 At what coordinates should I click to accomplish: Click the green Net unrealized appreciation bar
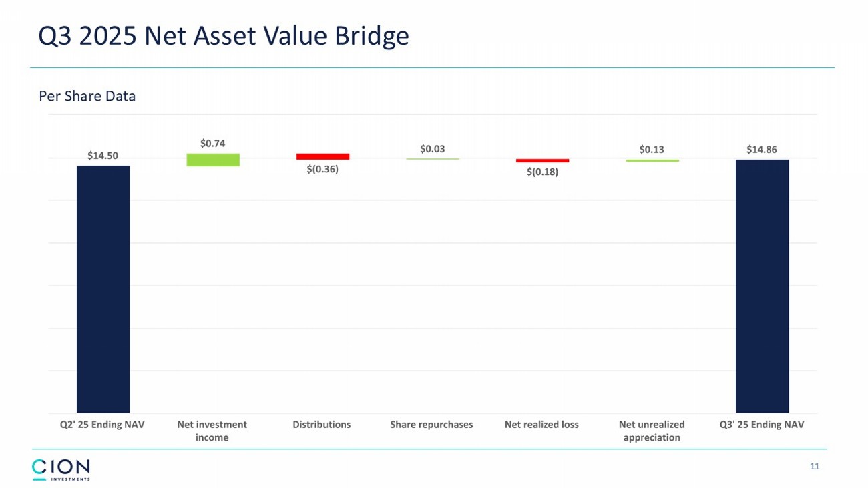[x=652, y=160]
